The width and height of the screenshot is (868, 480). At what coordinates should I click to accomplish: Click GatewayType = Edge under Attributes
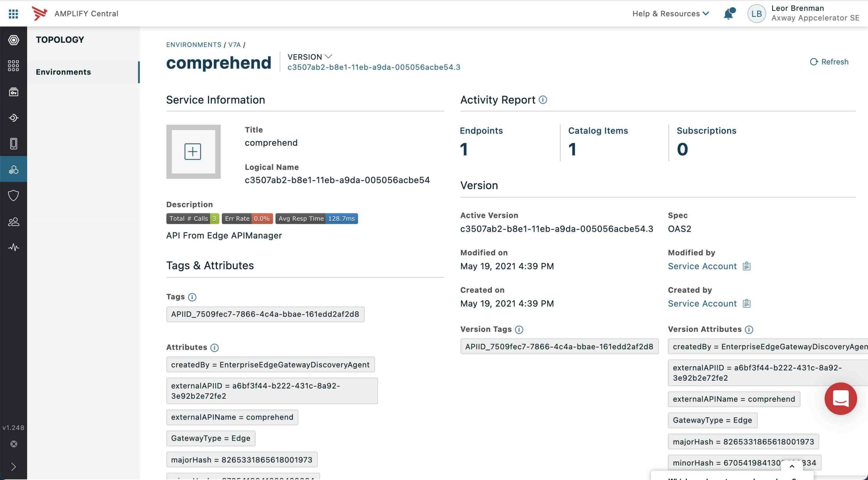click(211, 438)
